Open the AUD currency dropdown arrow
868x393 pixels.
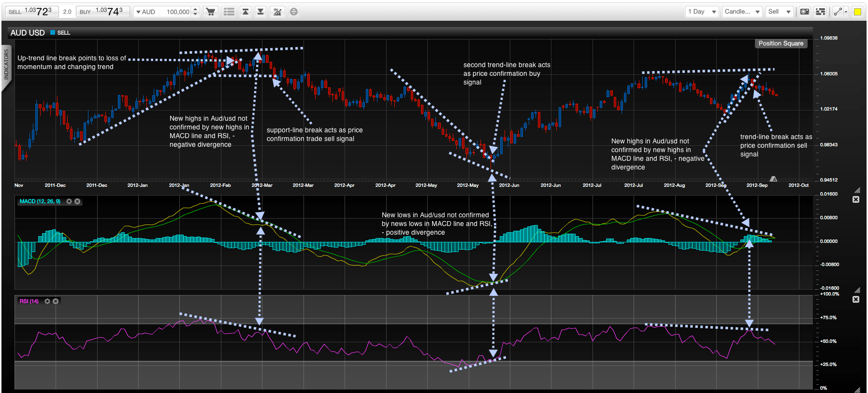(138, 12)
